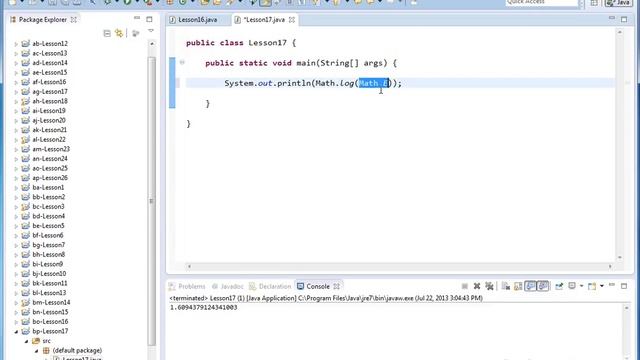Click the Package Explorer vertical scrollbar
Image resolution: width=640 pixels, height=360 pixels.
pyautogui.click(x=151, y=200)
